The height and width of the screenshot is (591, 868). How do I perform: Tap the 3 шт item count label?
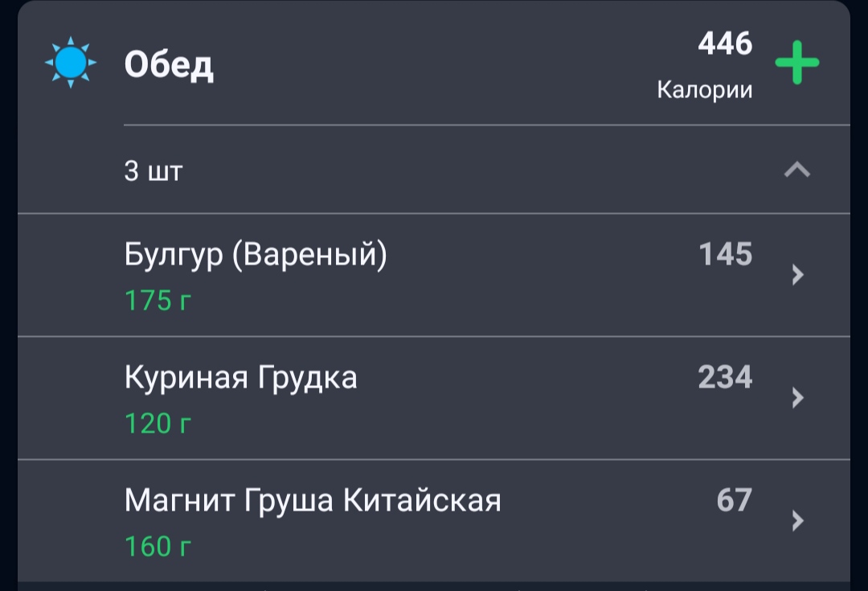154,170
